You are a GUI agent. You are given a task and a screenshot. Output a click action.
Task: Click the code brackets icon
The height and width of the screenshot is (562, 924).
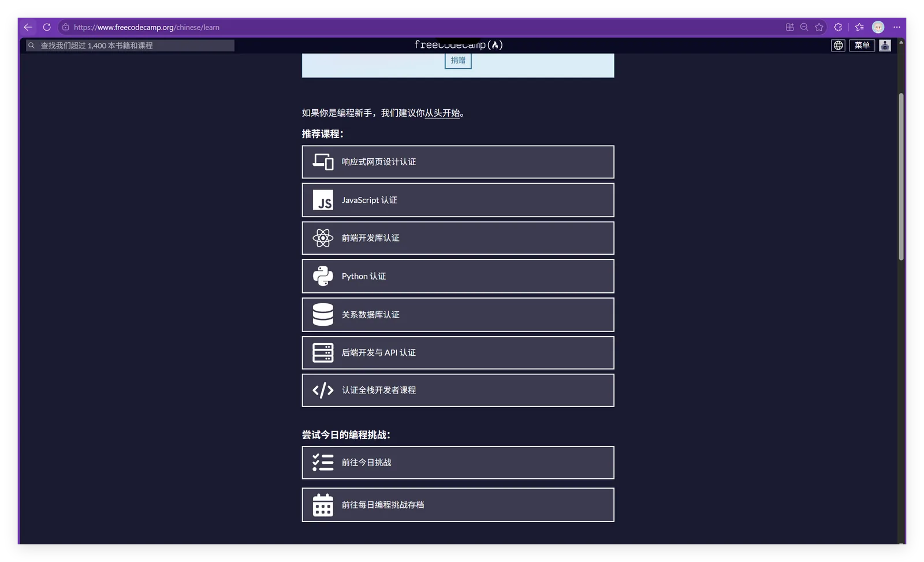point(323,390)
